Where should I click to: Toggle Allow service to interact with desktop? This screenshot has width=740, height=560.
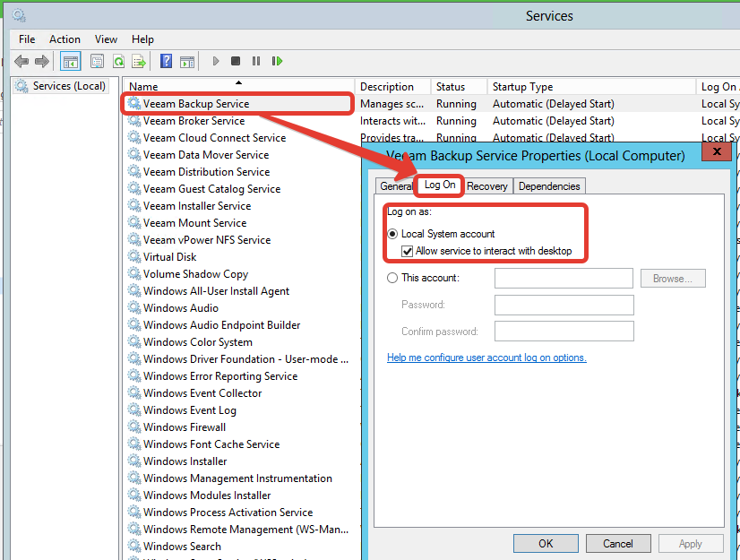tap(407, 251)
